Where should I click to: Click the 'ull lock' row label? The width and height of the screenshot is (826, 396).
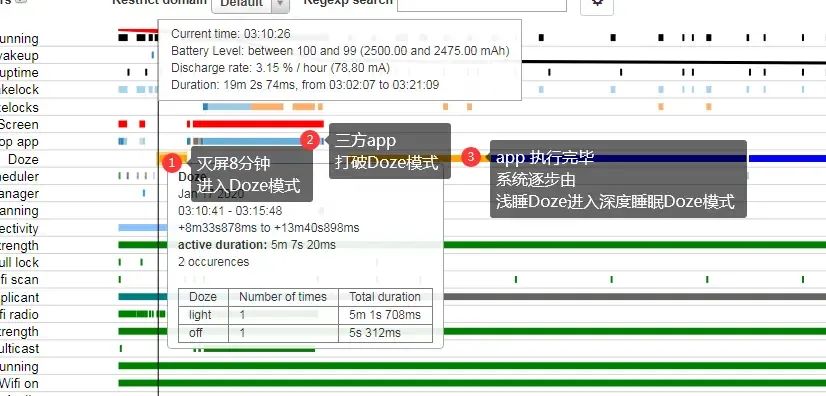(19, 263)
